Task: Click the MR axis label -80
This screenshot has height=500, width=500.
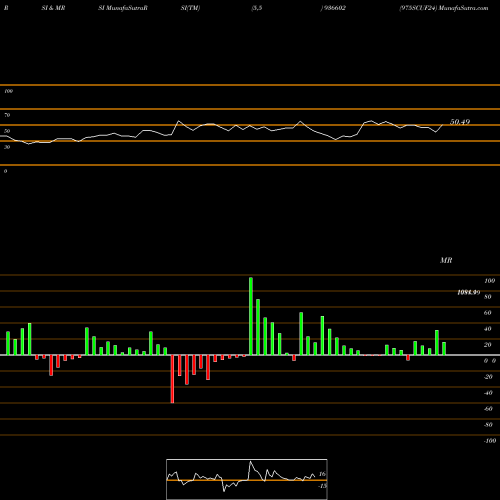Action: pos(488,425)
